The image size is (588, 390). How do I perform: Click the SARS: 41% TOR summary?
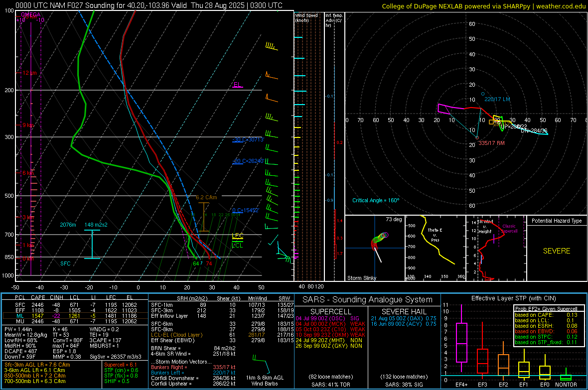330,385
